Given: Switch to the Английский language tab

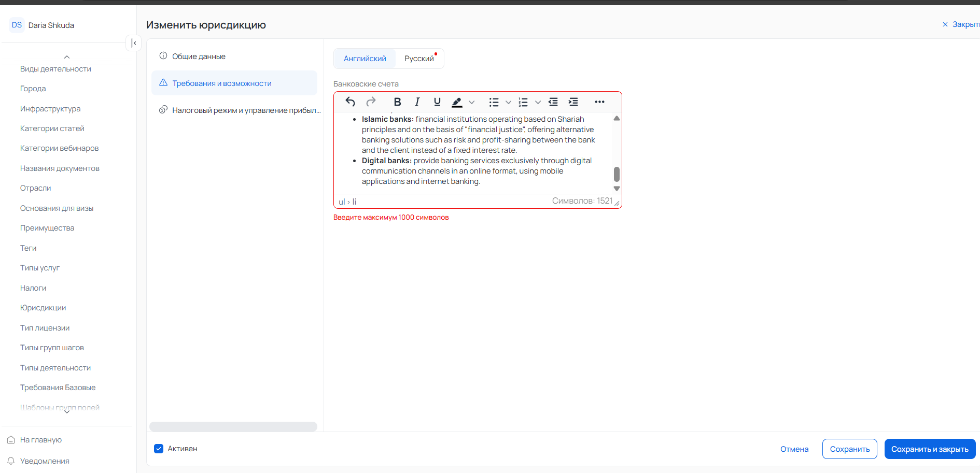Looking at the screenshot, I should pyautogui.click(x=365, y=59).
